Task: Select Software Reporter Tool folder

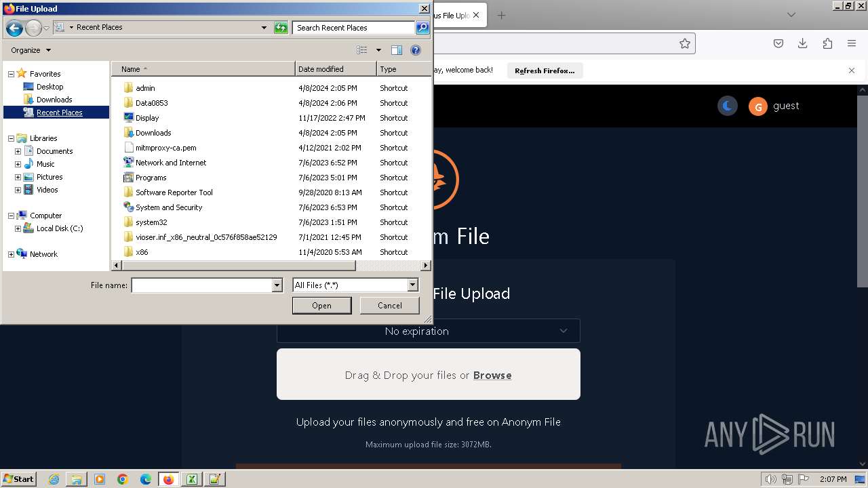Action: [174, 192]
